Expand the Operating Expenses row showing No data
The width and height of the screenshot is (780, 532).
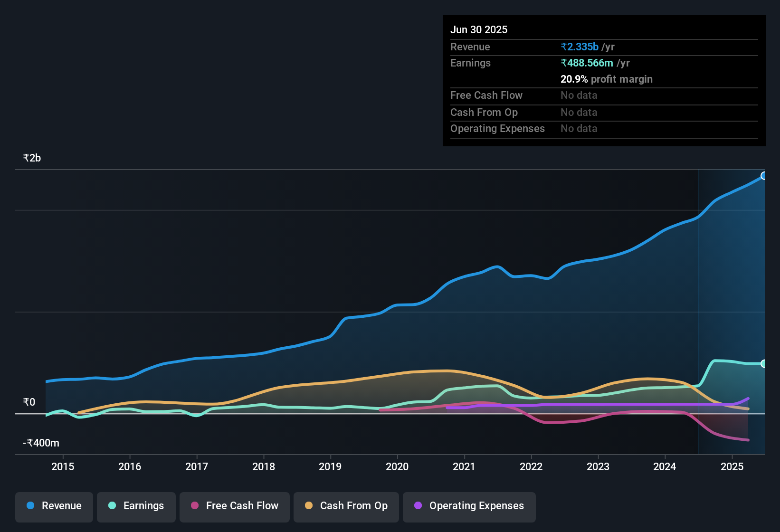[497, 128]
